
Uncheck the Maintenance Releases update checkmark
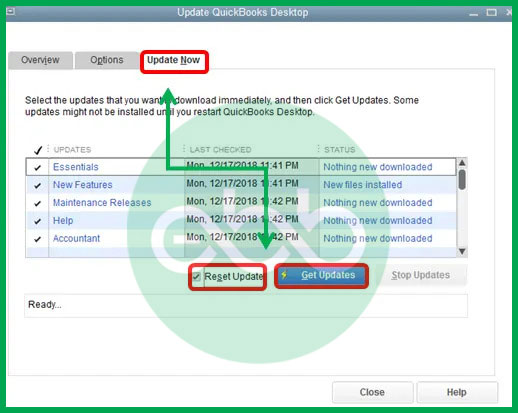(38, 203)
